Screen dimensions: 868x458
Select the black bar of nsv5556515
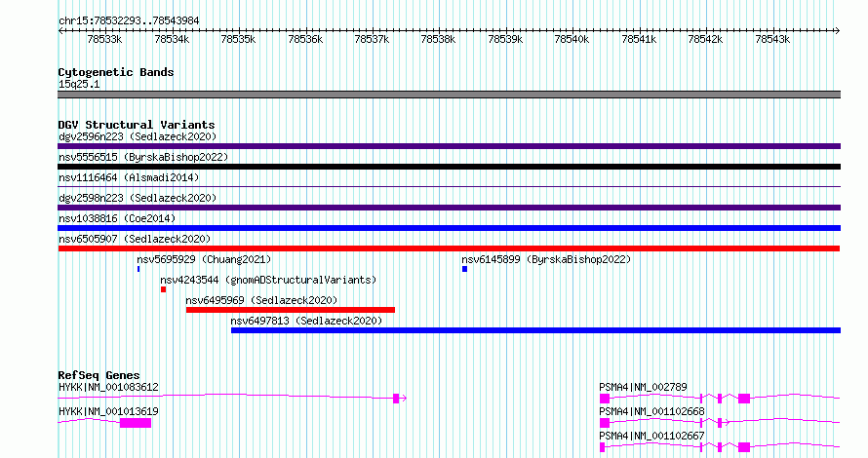449,167
